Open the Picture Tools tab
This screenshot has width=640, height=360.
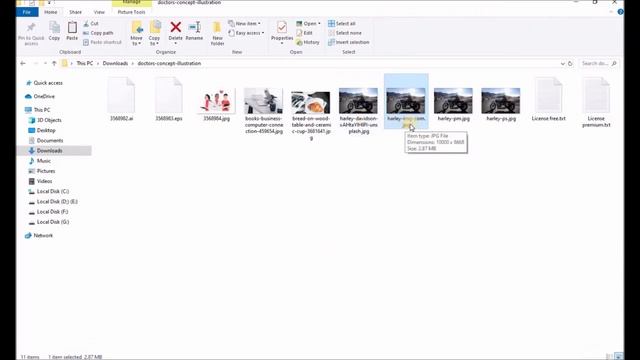(131, 12)
